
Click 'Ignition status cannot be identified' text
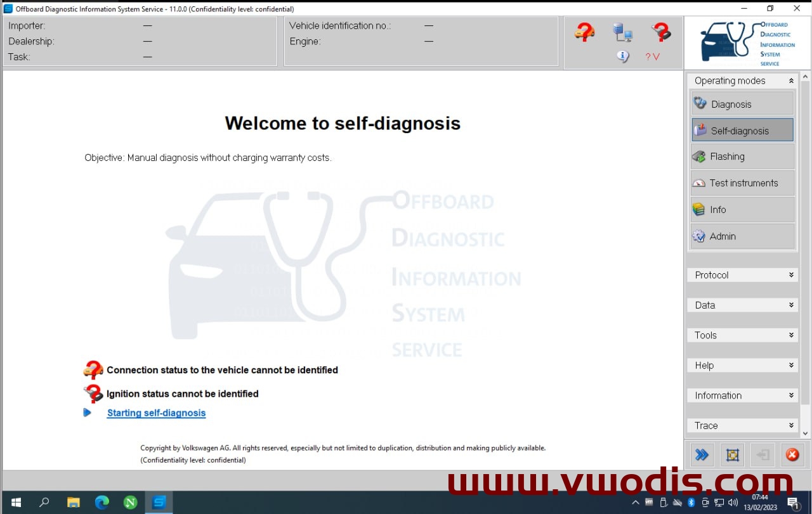pos(183,394)
